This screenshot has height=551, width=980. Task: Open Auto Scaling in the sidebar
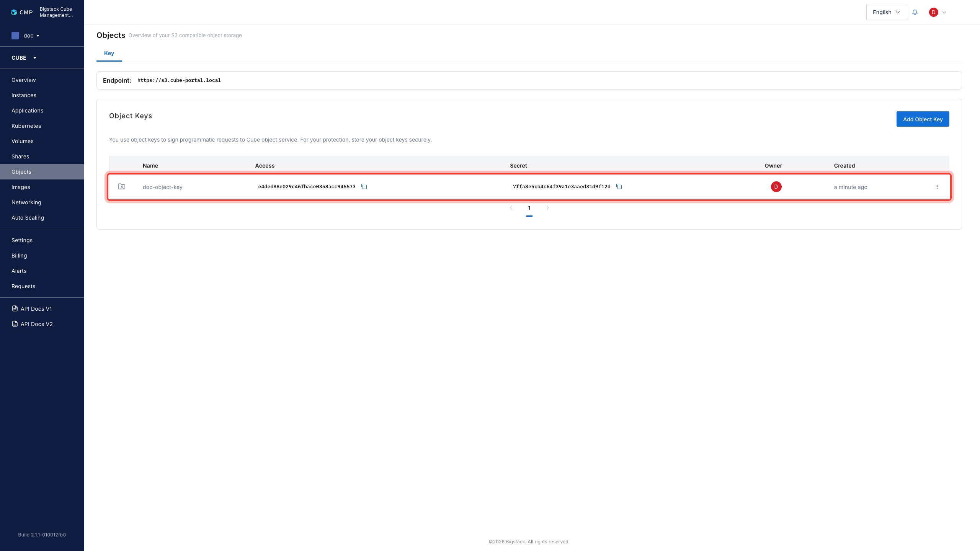42,218
